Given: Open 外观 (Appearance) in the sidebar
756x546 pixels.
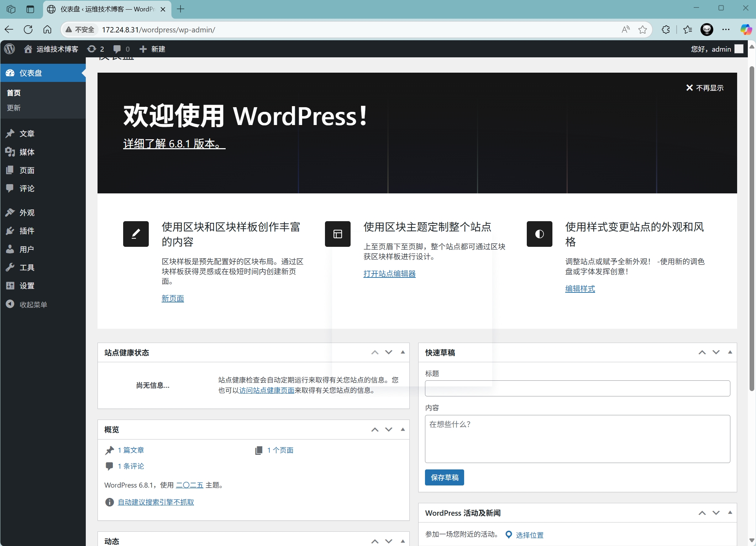Looking at the screenshot, I should click(43, 212).
